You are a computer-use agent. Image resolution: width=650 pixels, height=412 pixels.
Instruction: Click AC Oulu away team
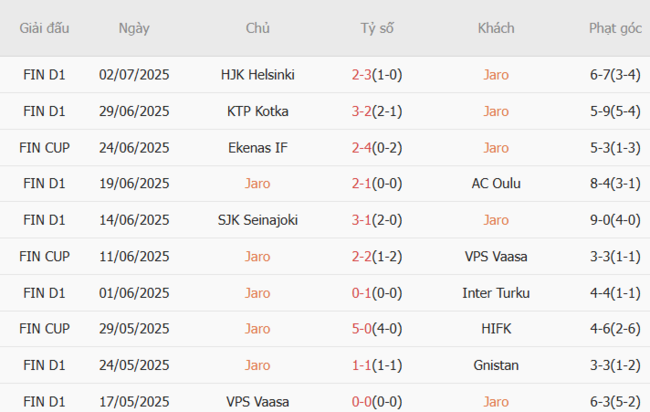(495, 184)
